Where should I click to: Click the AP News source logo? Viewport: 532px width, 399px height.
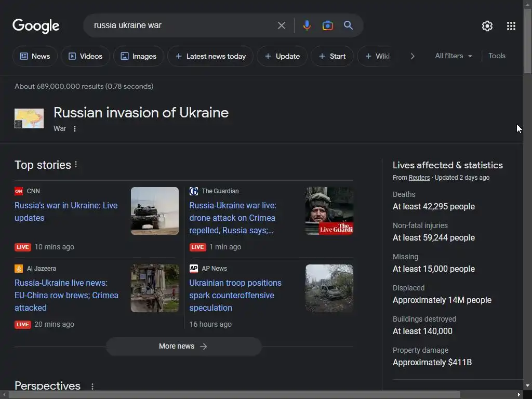pos(193,269)
